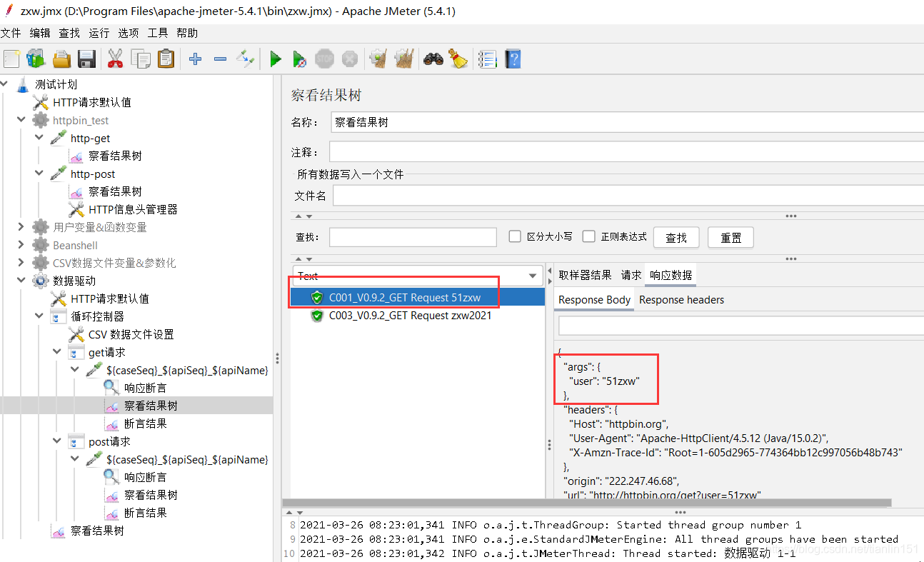The height and width of the screenshot is (562, 924).
Task: Switch to the 取样器结果 tab
Action: [585, 275]
